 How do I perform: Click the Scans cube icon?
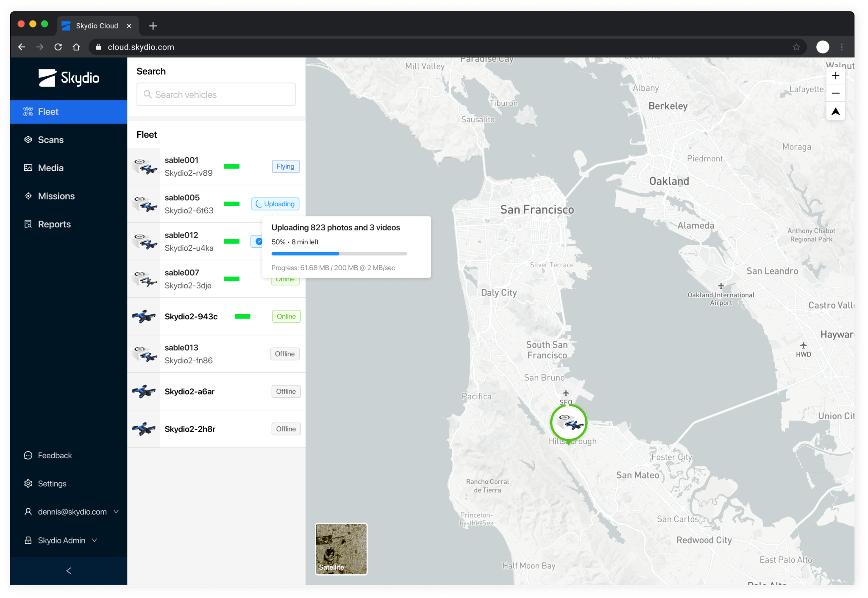point(28,140)
